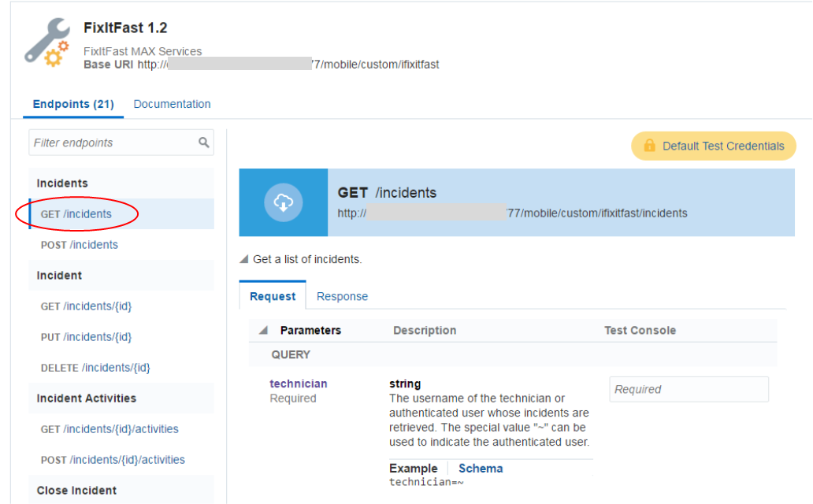Click the 'technician=~' example value
This screenshot has height=504, width=813.
coord(426,482)
